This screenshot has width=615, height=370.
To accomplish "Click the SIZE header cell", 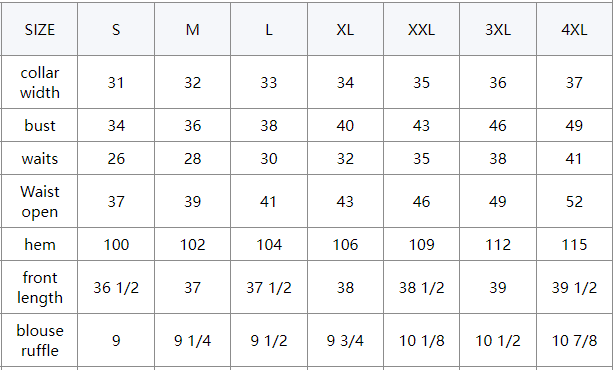I will (x=40, y=29).
